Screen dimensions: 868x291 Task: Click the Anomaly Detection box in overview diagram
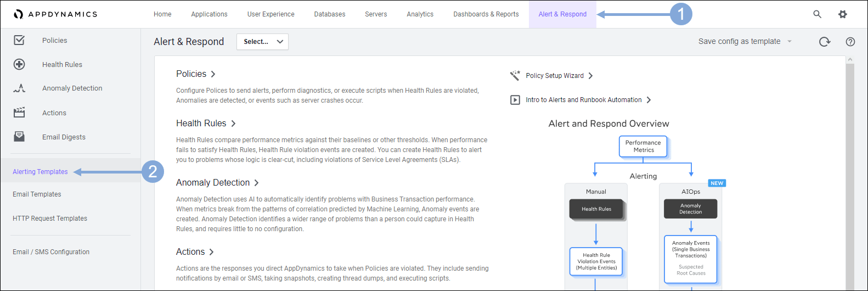690,209
